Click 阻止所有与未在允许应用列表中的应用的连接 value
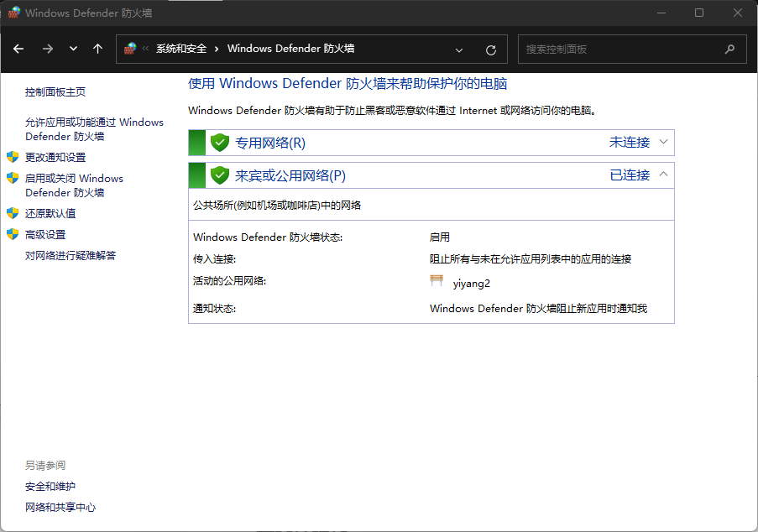758x532 pixels. [x=531, y=259]
